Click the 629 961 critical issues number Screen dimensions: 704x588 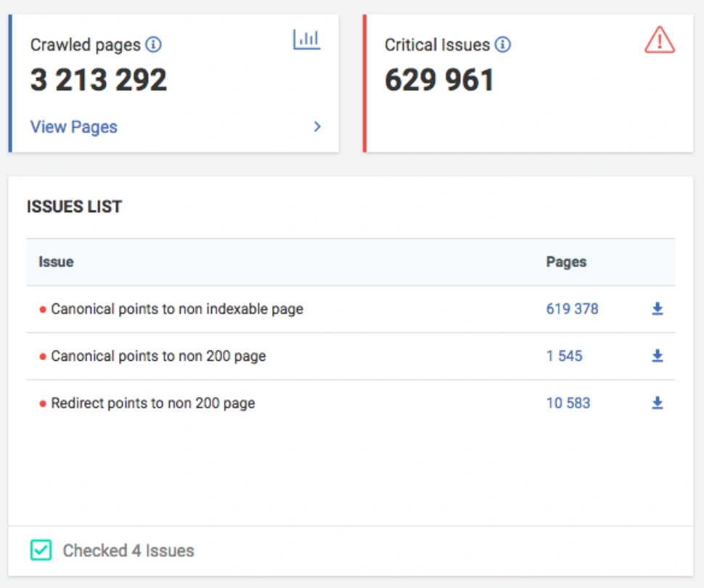coord(439,80)
